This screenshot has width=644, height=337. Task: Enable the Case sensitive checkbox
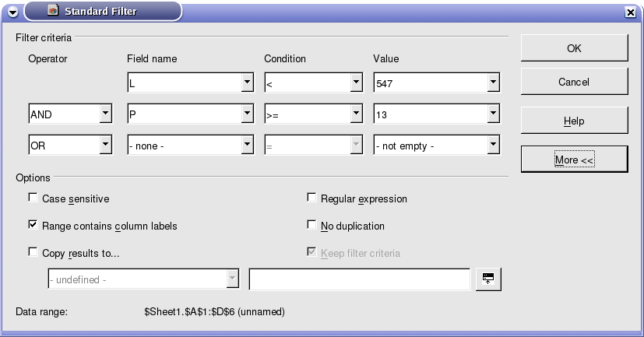pyautogui.click(x=33, y=198)
